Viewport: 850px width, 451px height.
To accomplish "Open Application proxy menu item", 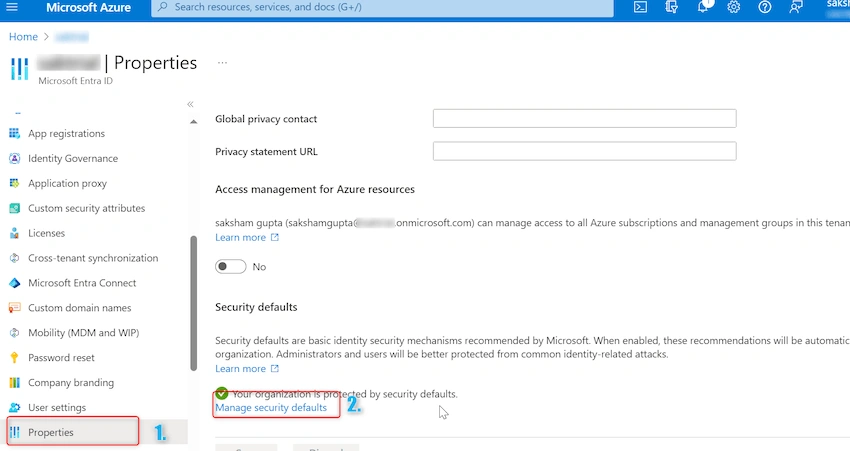I will pyautogui.click(x=68, y=183).
